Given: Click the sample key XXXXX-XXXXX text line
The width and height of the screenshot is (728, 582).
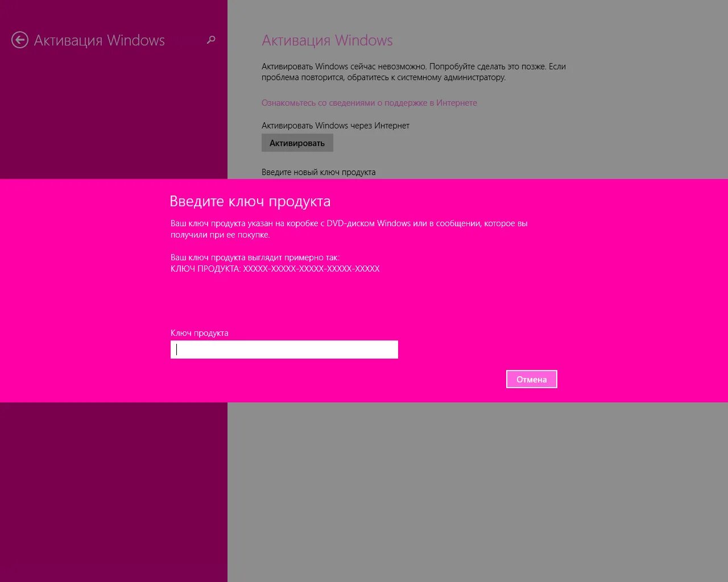Looking at the screenshot, I should point(275,269).
